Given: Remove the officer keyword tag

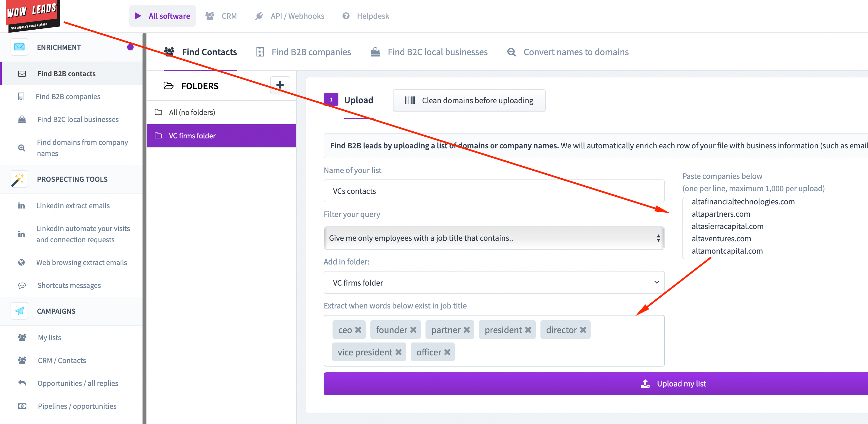Looking at the screenshot, I should 447,352.
